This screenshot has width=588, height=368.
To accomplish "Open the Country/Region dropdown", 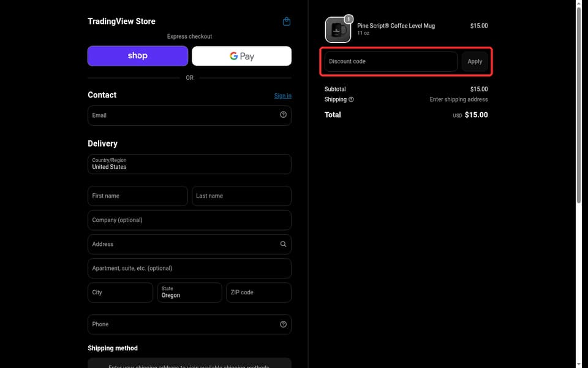I will [189, 164].
